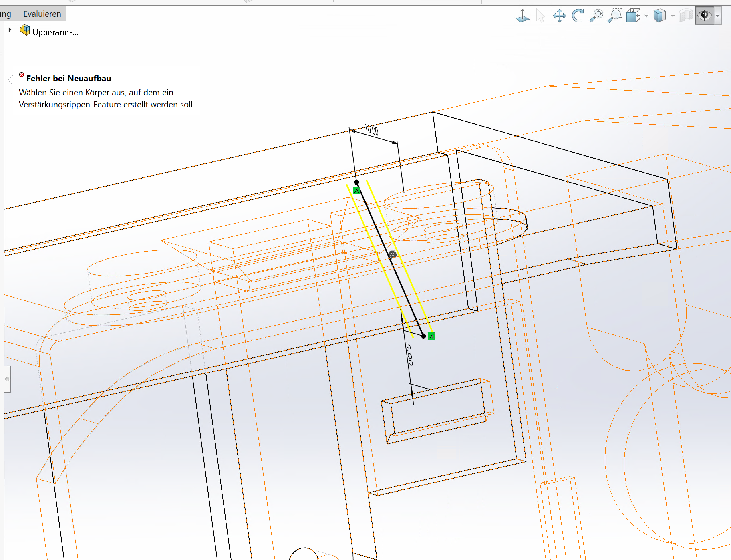Expand the Upperarm tree node arrow
The width and height of the screenshot is (731, 560).
[10, 30]
